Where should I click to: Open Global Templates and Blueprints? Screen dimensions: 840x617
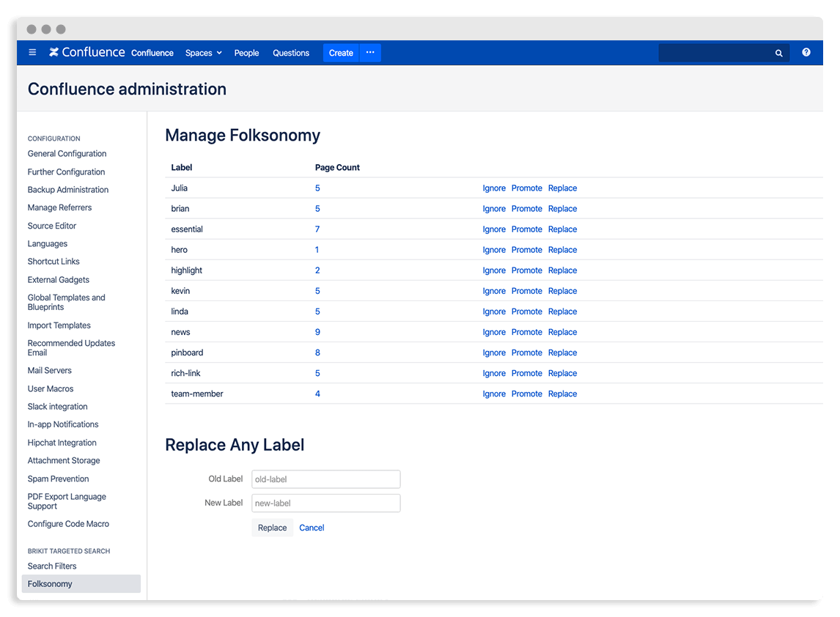[x=67, y=303]
